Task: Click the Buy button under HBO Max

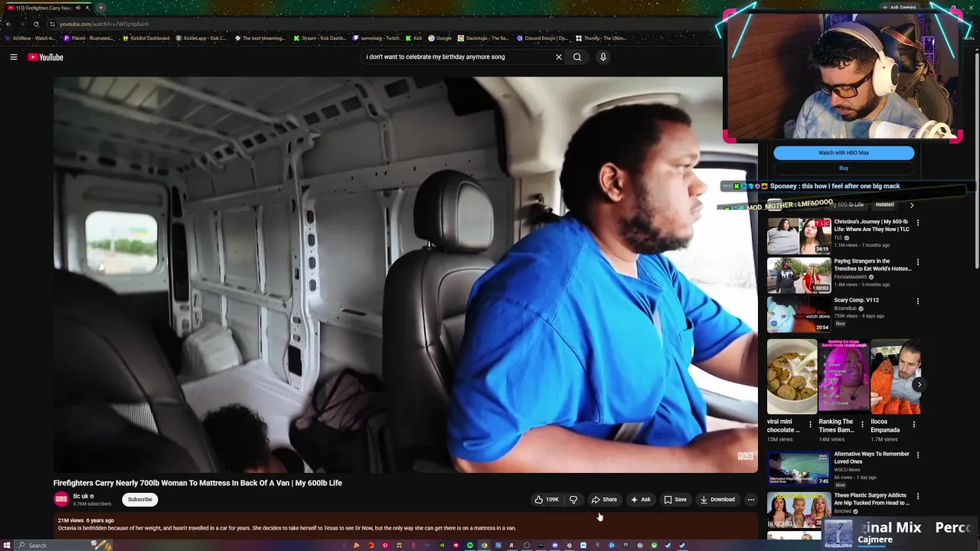Action: tap(844, 168)
